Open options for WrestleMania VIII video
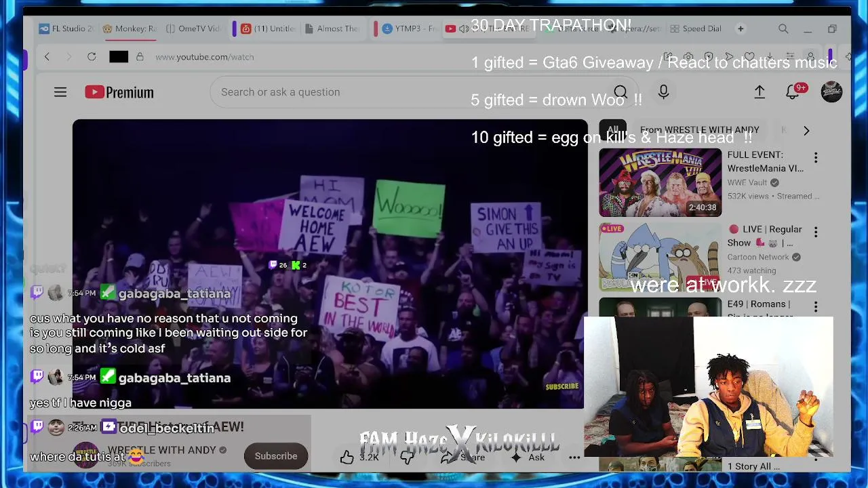Image resolution: width=868 pixels, height=488 pixels. pos(816,158)
